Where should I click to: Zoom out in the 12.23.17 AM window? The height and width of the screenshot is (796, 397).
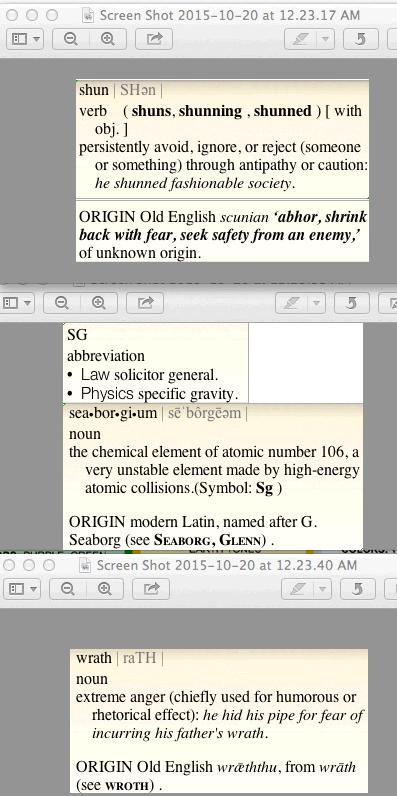[x=71, y=39]
